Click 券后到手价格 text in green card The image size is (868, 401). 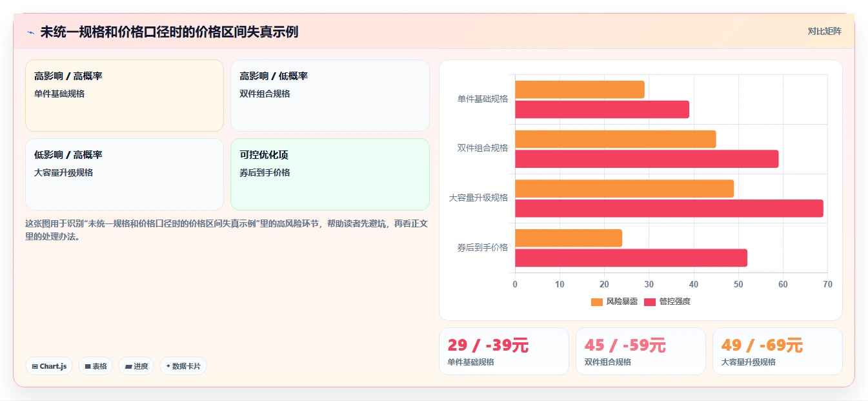(x=265, y=172)
